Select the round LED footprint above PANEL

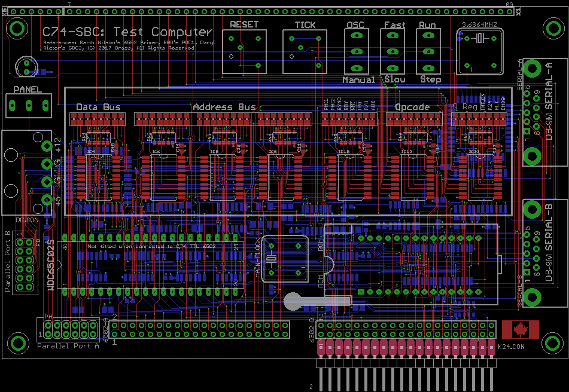coord(25,64)
